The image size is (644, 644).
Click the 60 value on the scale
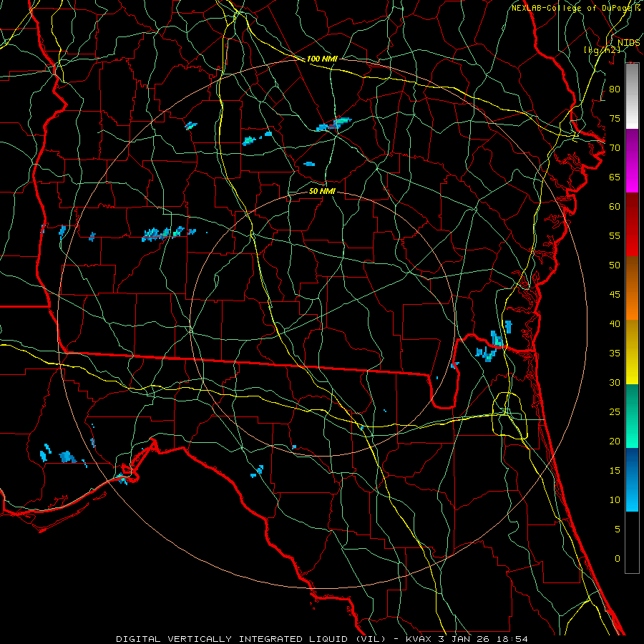coord(615,207)
